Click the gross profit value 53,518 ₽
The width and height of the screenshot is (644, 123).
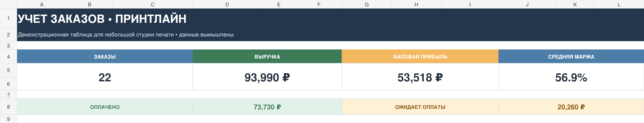(x=420, y=77)
